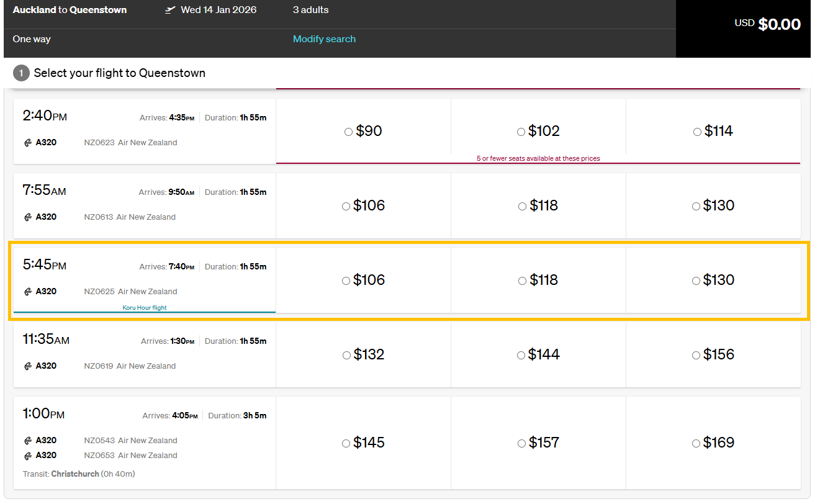Choose the $145 fare via Christchurch
This screenshot has height=504, width=820.
point(346,443)
